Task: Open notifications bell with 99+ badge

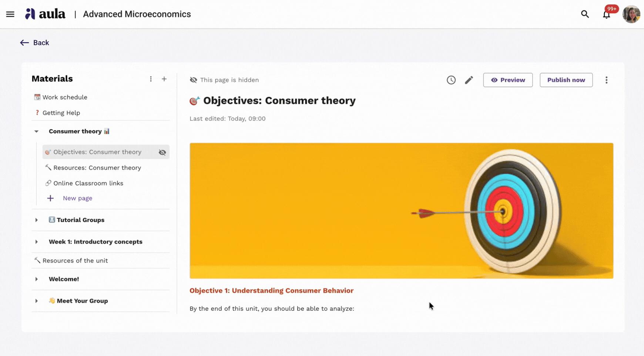Action: click(607, 14)
